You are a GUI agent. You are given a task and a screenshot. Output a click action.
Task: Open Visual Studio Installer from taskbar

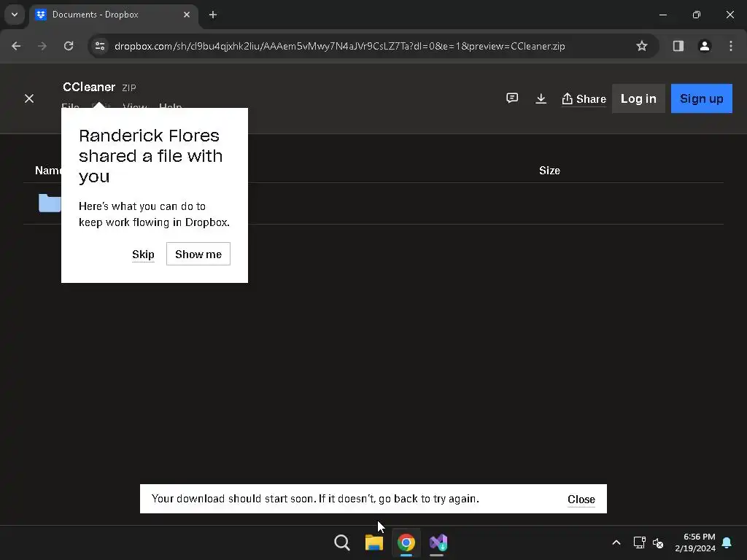438,542
